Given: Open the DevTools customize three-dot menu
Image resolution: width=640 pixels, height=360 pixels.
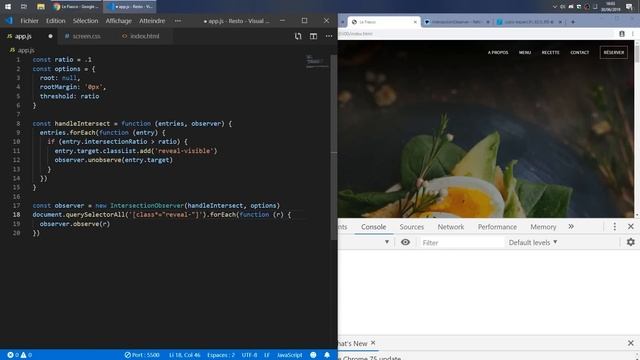Looking at the screenshot, I should (x=615, y=227).
